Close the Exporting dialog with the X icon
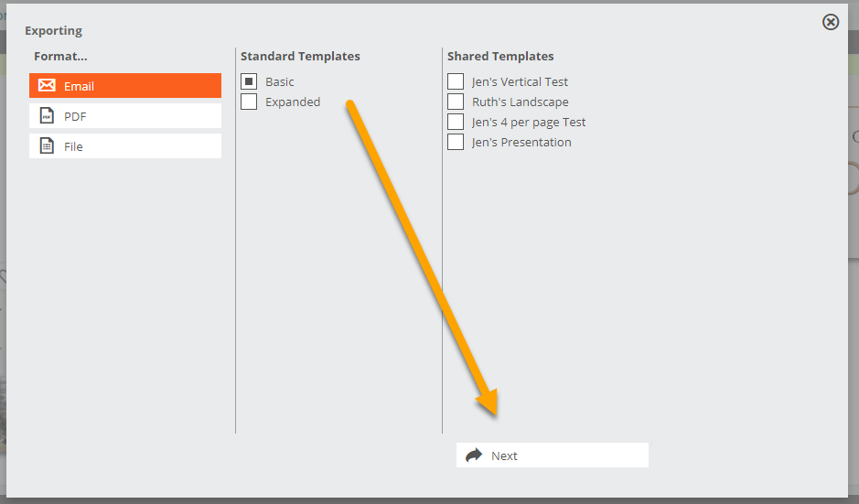This screenshot has height=504, width=859. [x=831, y=22]
